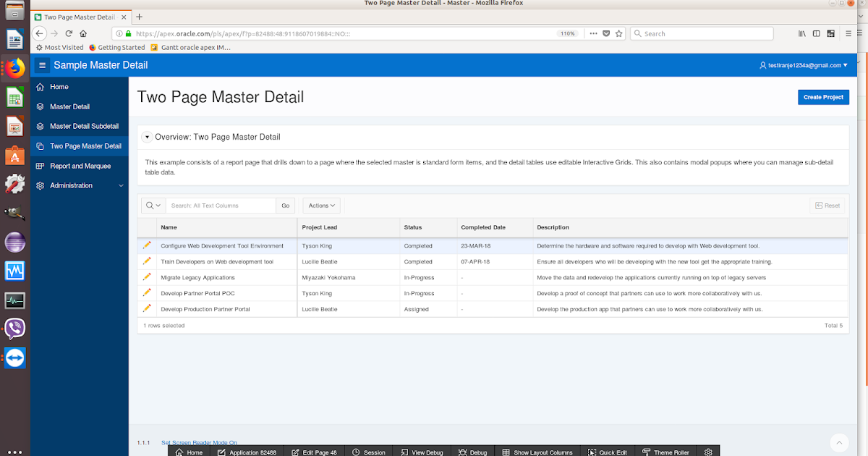
Task: Open the Actions dropdown above the report
Action: 320,205
